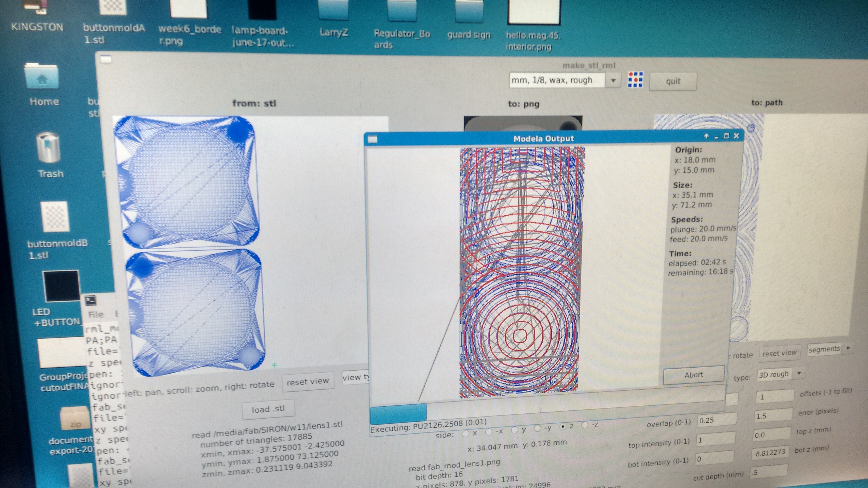Select the -z side radio button
Image resolution: width=868 pixels, height=488 pixels.
pyautogui.click(x=585, y=425)
